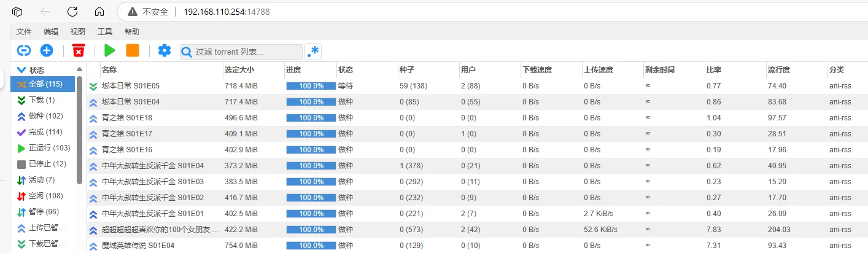Viewport: 868px width, 253px height.
Task: Open the 工具 menu
Action: pos(105,32)
